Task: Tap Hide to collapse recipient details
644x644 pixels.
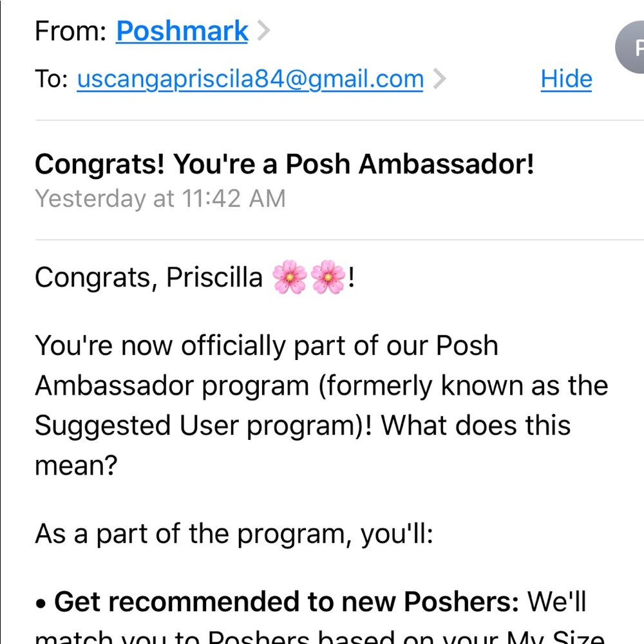Action: pos(565,79)
